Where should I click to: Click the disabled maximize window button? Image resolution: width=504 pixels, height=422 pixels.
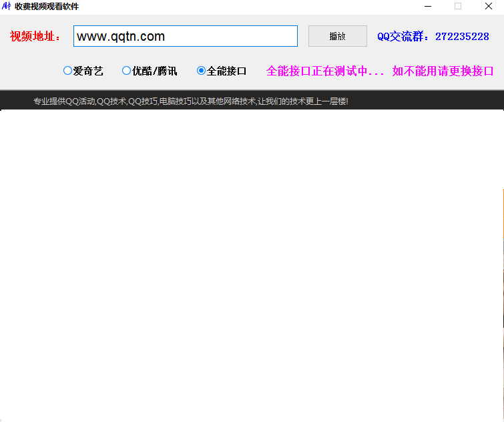coord(458,6)
